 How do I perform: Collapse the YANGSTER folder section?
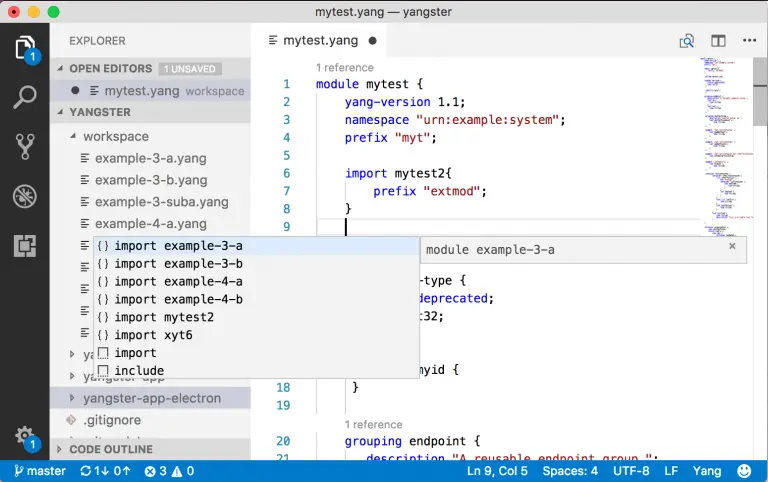point(60,112)
